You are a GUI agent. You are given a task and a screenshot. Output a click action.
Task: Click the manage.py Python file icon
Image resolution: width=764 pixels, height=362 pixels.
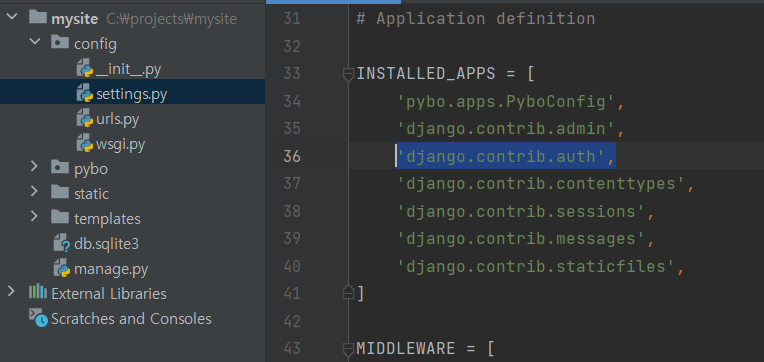tap(62, 268)
